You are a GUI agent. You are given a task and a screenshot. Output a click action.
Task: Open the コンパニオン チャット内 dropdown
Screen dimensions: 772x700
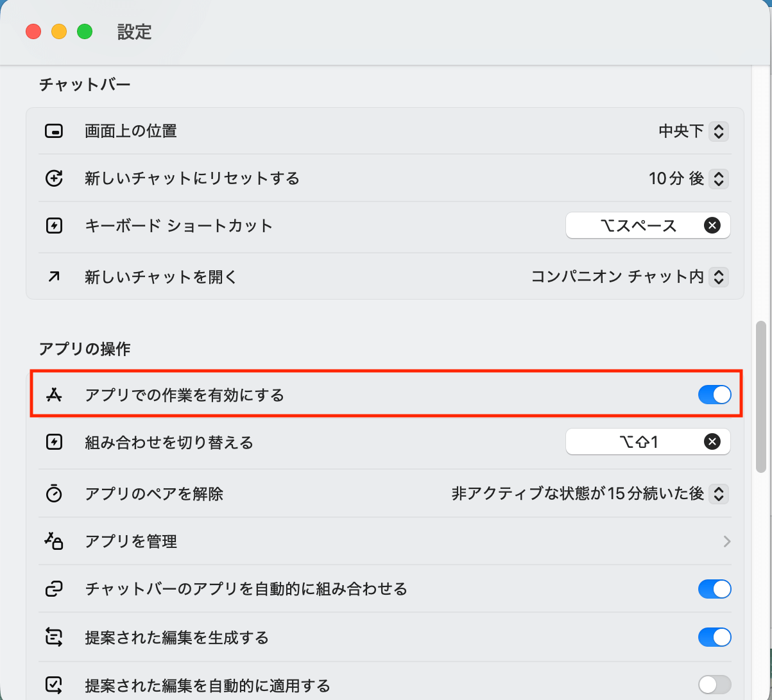coord(719,277)
